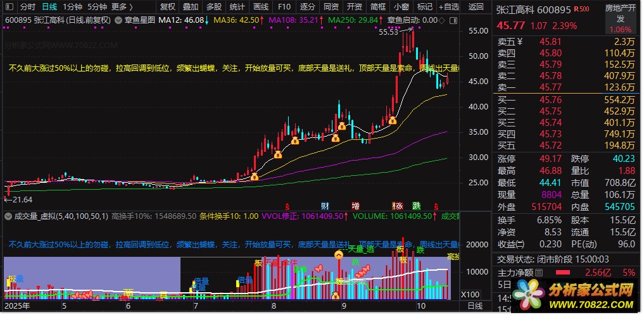Click the 增 event marker below chart
644x315 pixels.
pos(355,206)
